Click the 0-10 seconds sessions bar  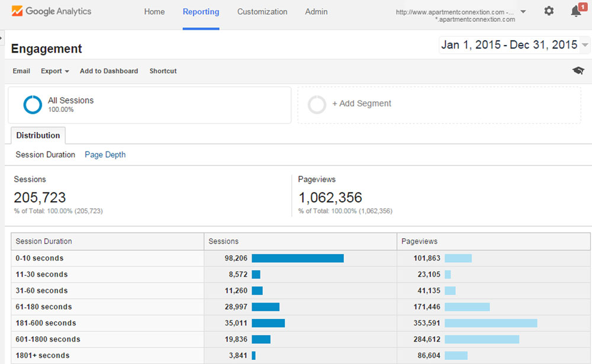coord(298,258)
